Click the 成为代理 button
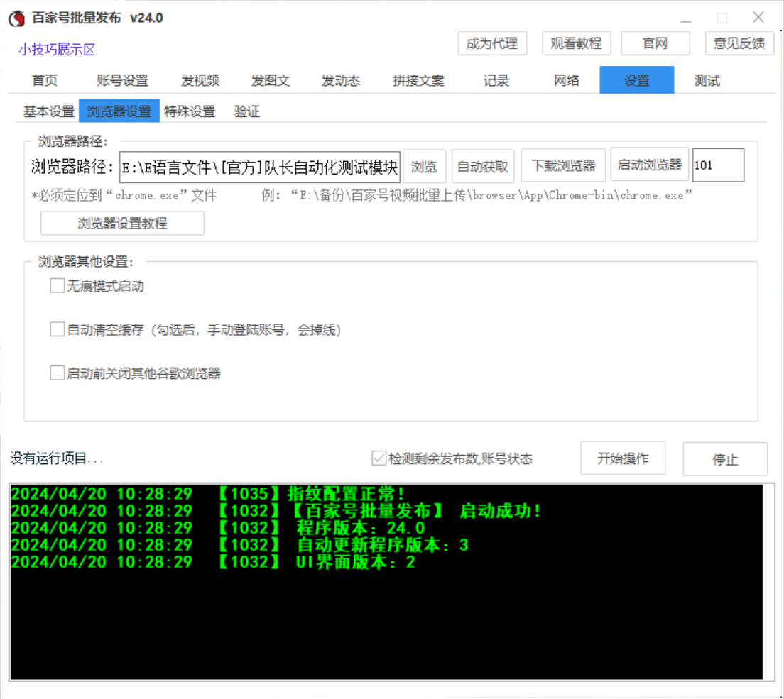This screenshot has height=699, width=784. [x=492, y=43]
